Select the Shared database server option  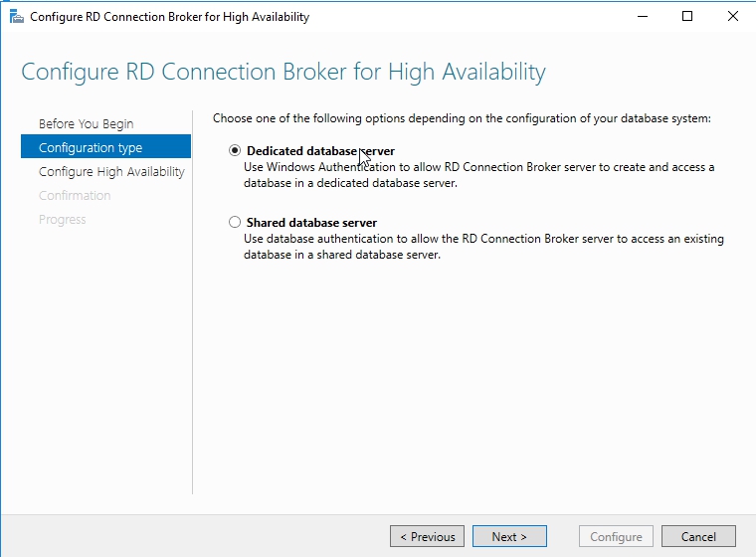point(235,223)
